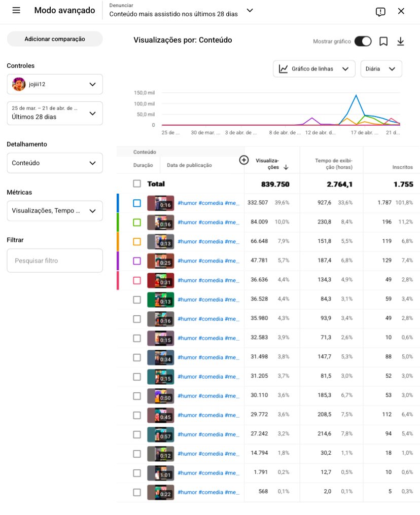420x515 pixels.
Task: Check the box for the 1.791 views video
Action: click(137, 473)
